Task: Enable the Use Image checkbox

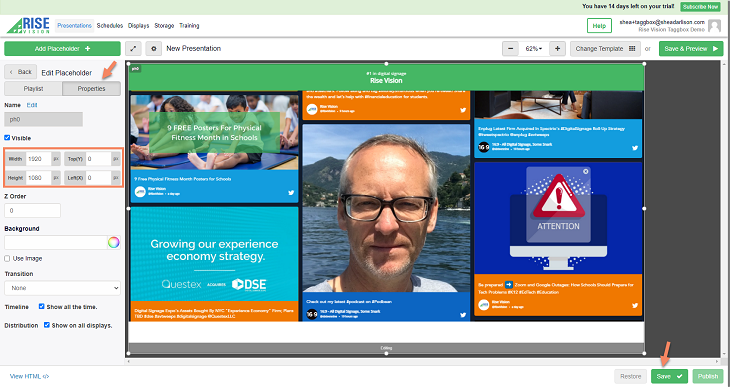Action: click(x=7, y=258)
